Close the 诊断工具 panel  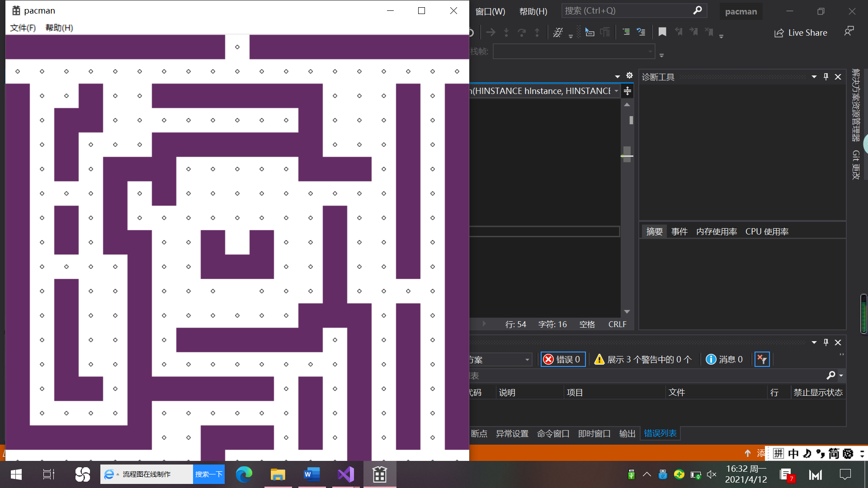(838, 77)
